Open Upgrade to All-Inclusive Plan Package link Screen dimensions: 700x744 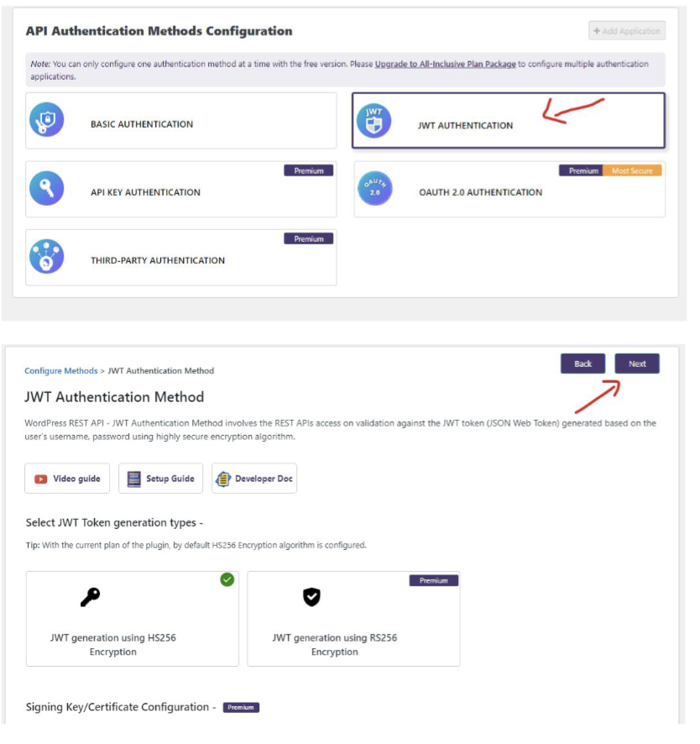pos(446,64)
